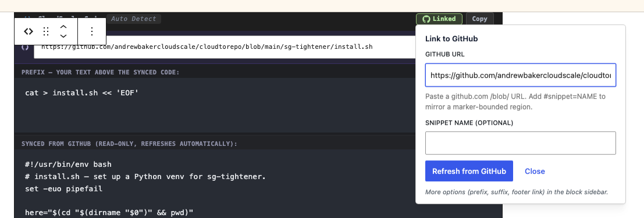Focus the Snippet Name optional field

coord(520,143)
